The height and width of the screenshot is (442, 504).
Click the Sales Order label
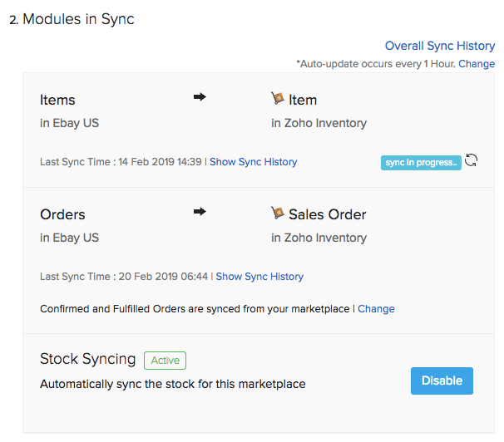pos(327,214)
